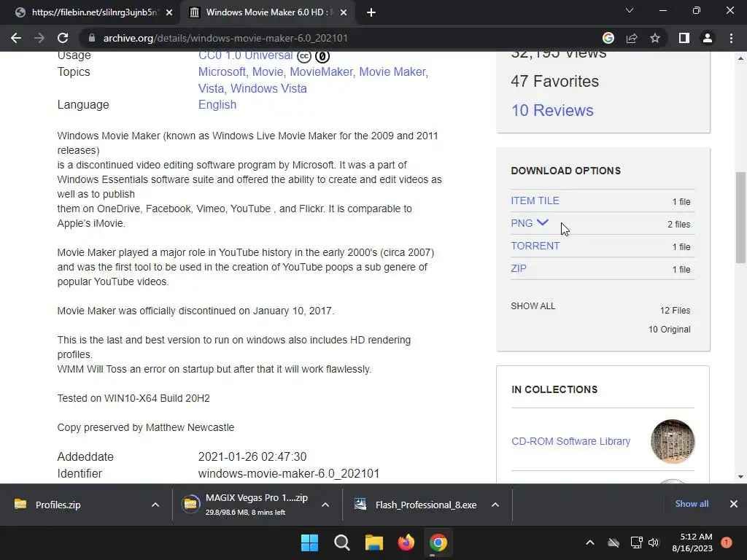The width and height of the screenshot is (747, 560).
Task: Open the CC0 1.0 Universal license link
Action: tap(245, 55)
